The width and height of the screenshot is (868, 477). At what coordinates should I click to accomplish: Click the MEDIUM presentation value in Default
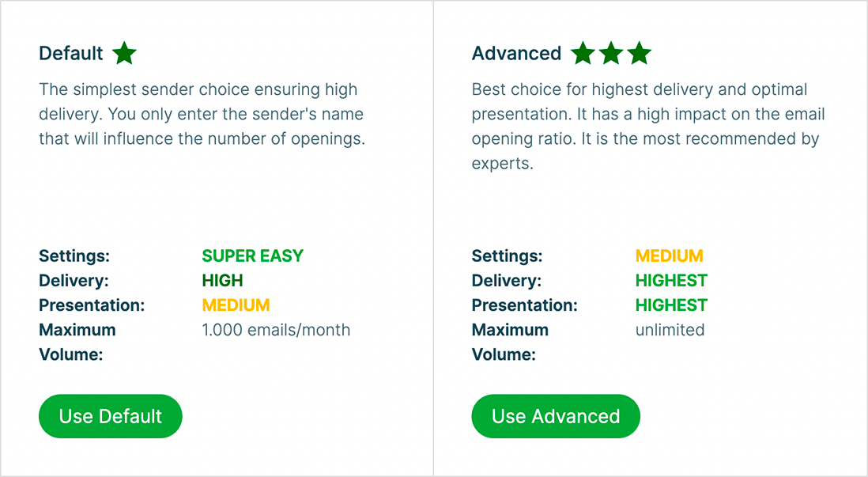236,305
